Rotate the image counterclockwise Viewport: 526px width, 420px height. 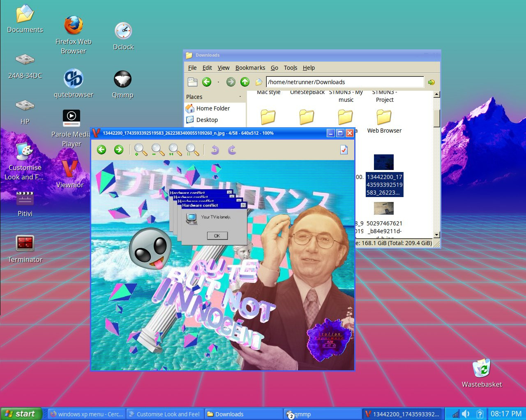[214, 150]
